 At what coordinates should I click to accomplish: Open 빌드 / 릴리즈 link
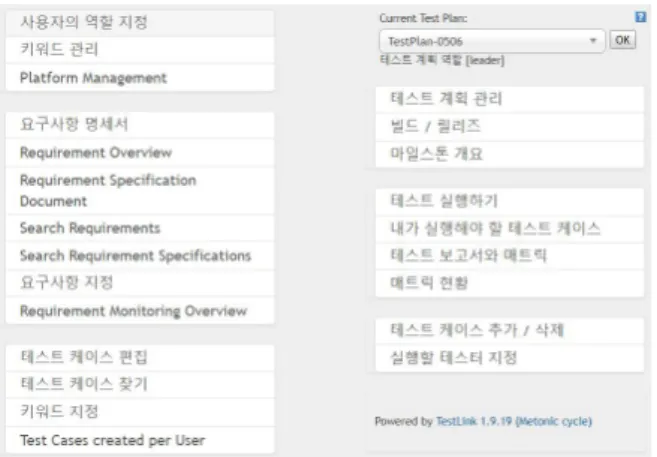[510, 126]
